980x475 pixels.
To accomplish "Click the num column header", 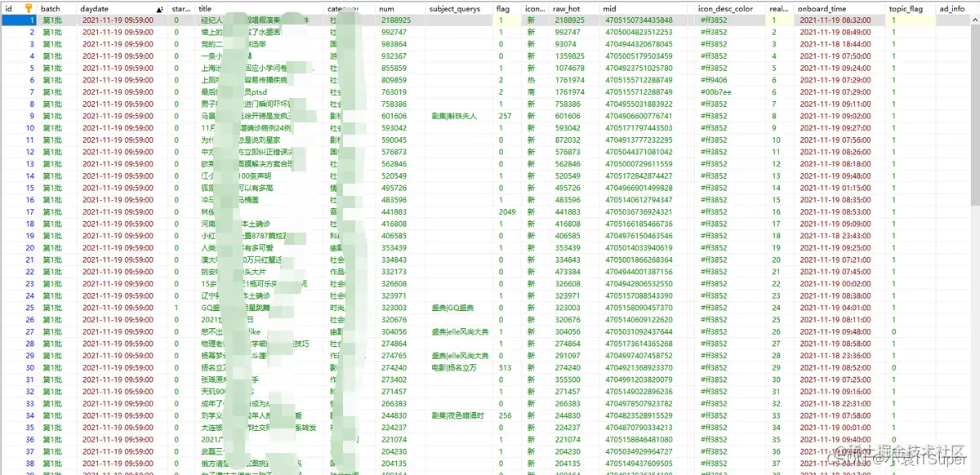I will (x=402, y=8).
